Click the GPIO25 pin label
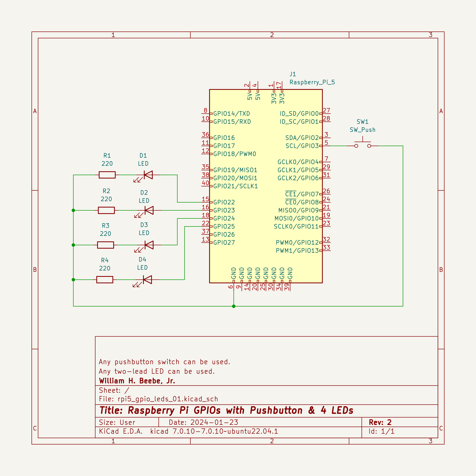This screenshot has width=476, height=476. [224, 226]
